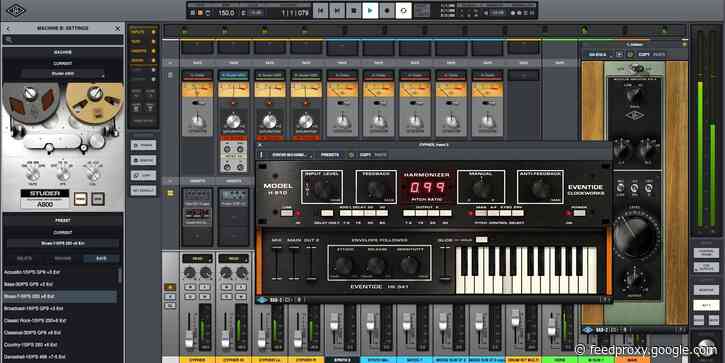725x363 pixels.
Task: Open the H910 plugin Presets menu
Action: click(330, 155)
